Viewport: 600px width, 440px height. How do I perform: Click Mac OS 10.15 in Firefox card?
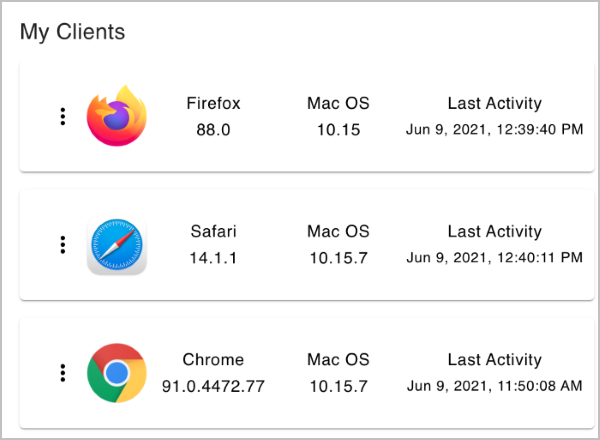tap(338, 116)
